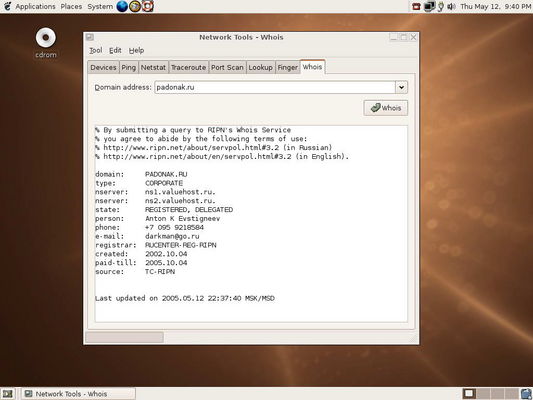Image resolution: width=533 pixels, height=400 pixels.
Task: Close the Network Tools window
Action: click(413, 37)
